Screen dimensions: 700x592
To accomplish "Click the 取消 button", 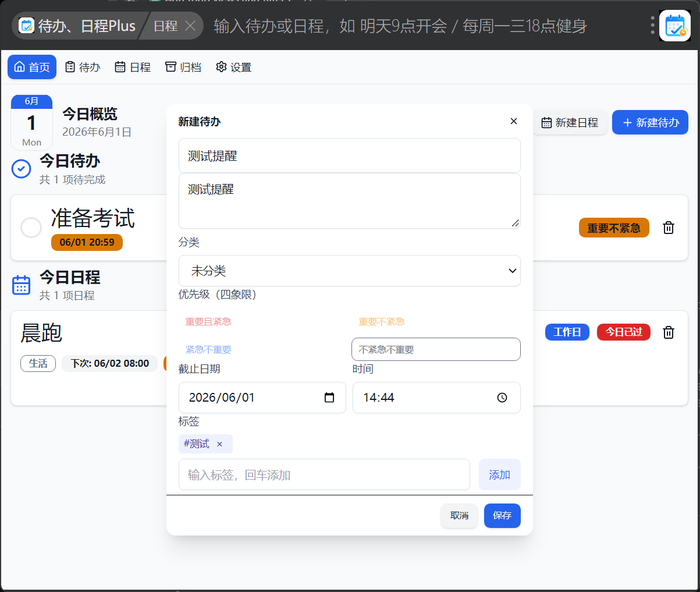I will pyautogui.click(x=459, y=516).
